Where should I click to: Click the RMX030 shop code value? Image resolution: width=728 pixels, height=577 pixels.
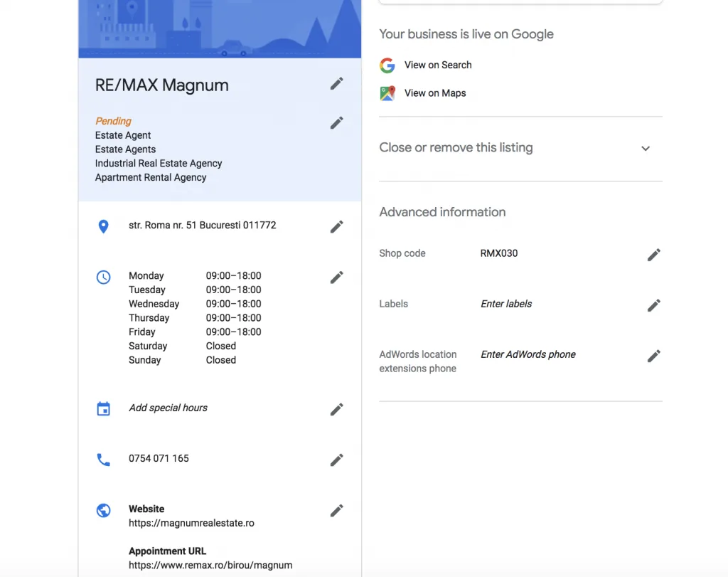click(x=498, y=253)
